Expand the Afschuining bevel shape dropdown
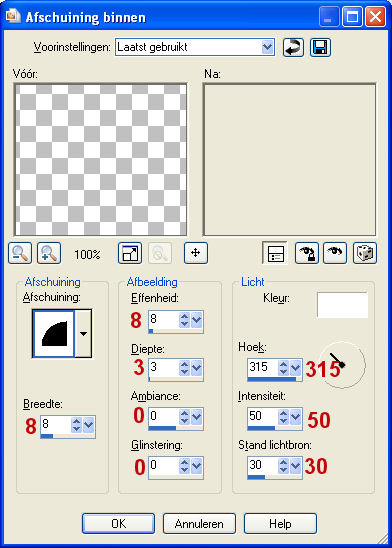Image resolution: width=392 pixels, height=548 pixels. [x=84, y=333]
